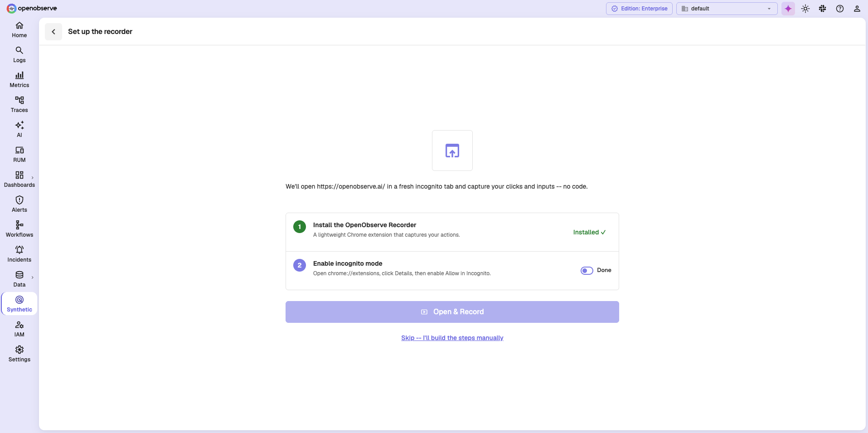Open the Workflows section
The width and height of the screenshot is (868, 433).
coord(19,229)
